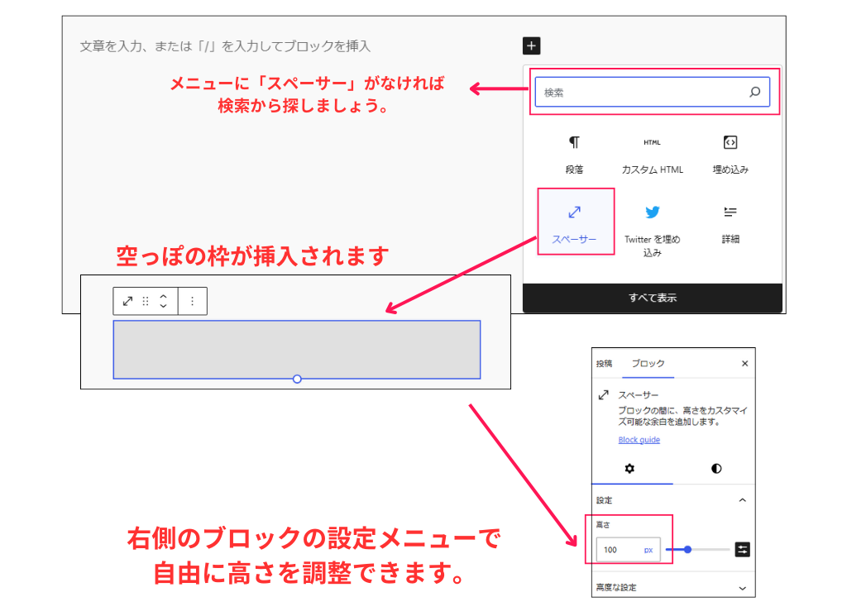Open block options via three-dots icon
The width and height of the screenshot is (847, 616).
point(192,301)
